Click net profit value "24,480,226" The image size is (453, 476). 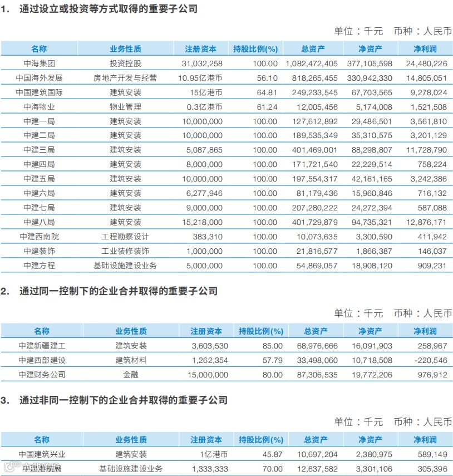(x=427, y=63)
